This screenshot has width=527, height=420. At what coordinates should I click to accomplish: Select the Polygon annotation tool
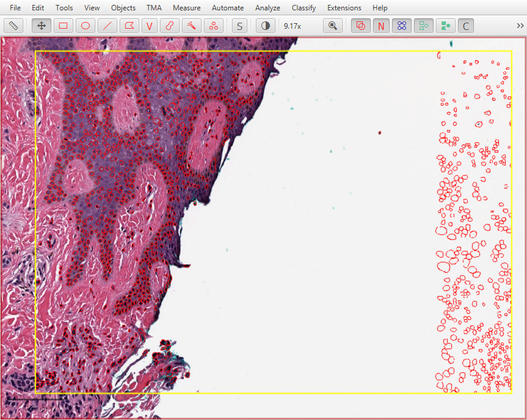pos(129,26)
